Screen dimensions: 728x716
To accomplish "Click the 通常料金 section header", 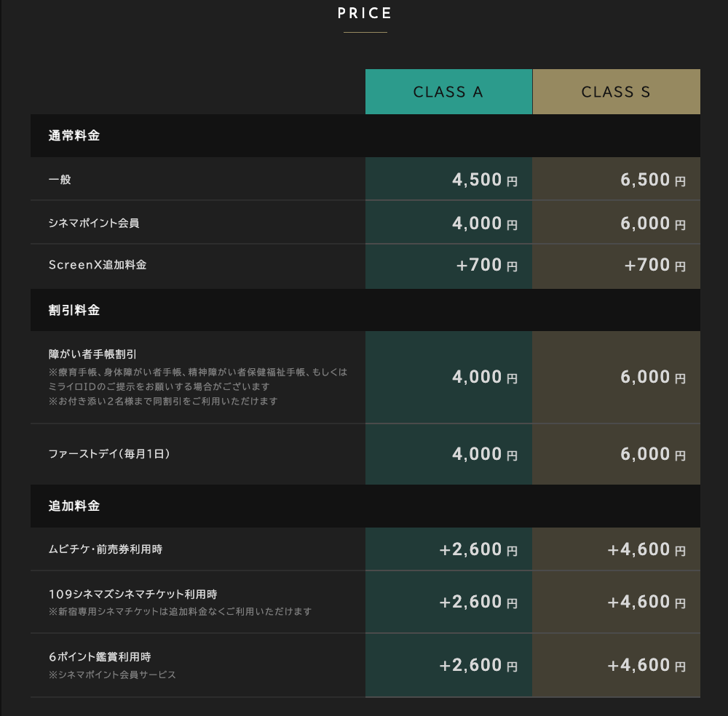I will [74, 135].
